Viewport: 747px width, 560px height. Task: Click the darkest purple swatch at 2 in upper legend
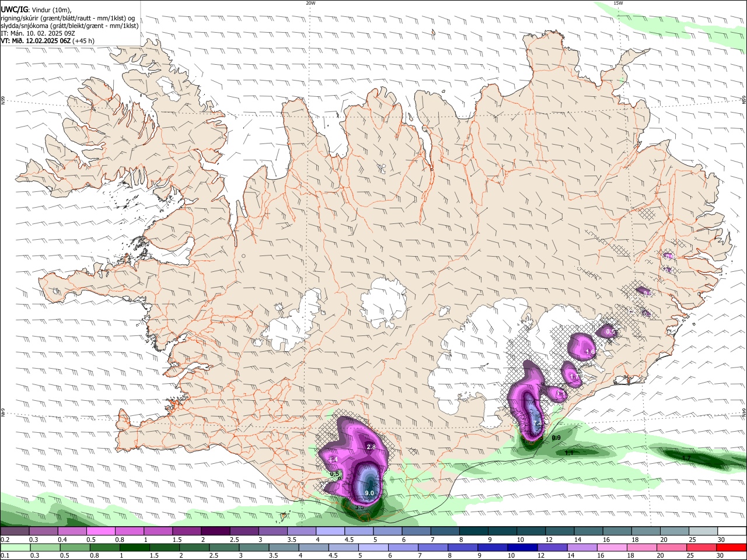(215, 531)
